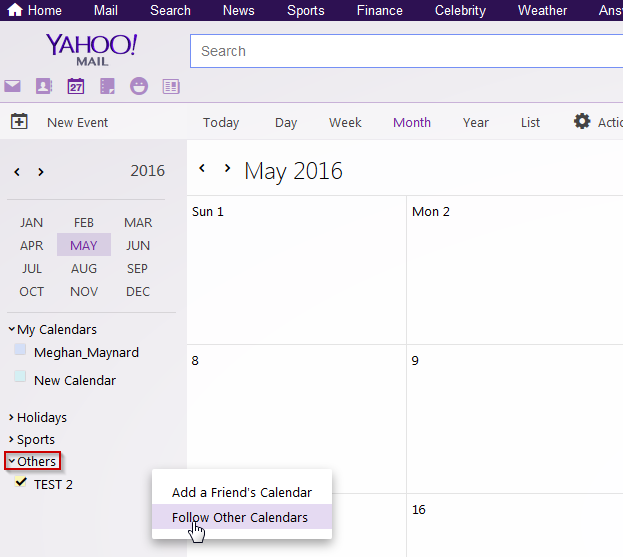Open Sports in top navigation bar
Image resolution: width=623 pixels, height=557 pixels.
click(x=306, y=10)
